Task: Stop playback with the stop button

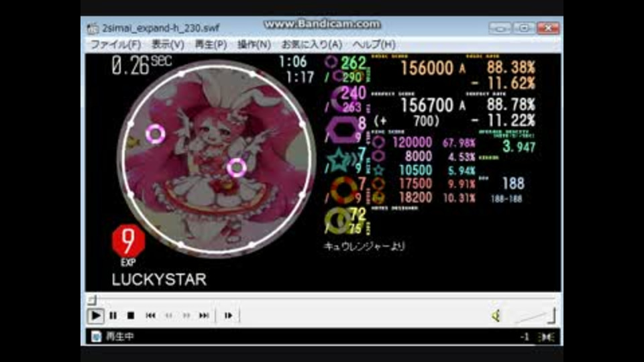Action: (x=131, y=316)
